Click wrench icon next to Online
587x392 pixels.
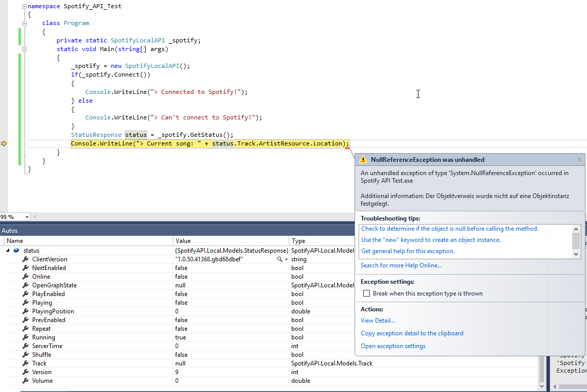26,277
